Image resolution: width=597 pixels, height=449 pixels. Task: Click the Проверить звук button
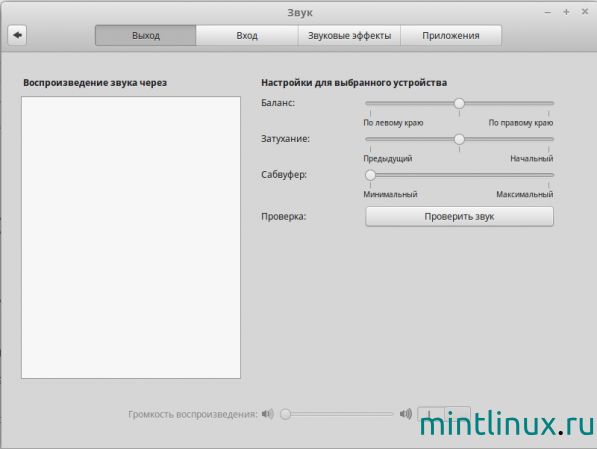459,216
